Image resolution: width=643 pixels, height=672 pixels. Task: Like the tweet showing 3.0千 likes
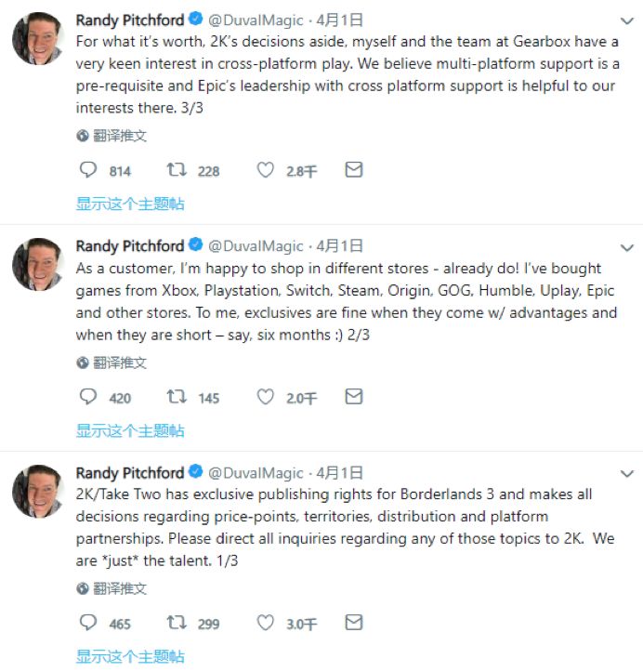[265, 623]
